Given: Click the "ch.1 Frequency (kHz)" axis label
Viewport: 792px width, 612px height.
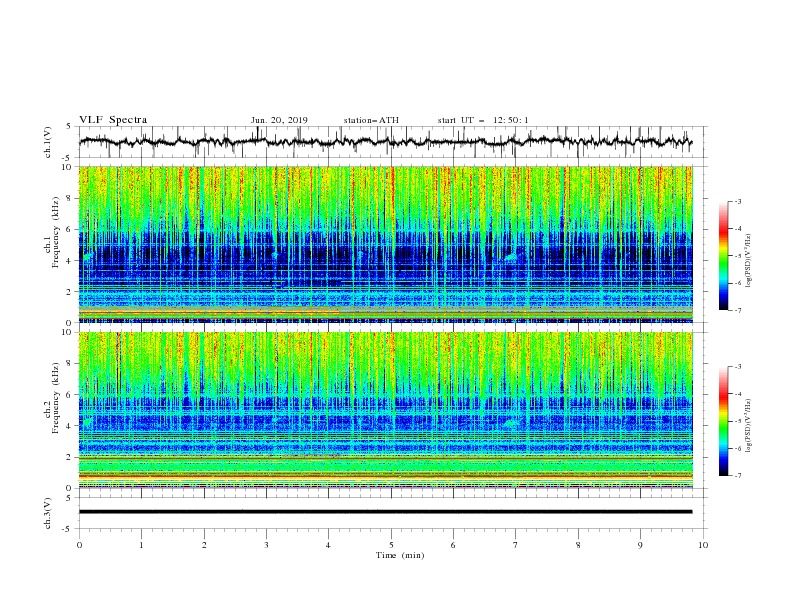Looking at the screenshot, I should (52, 232).
